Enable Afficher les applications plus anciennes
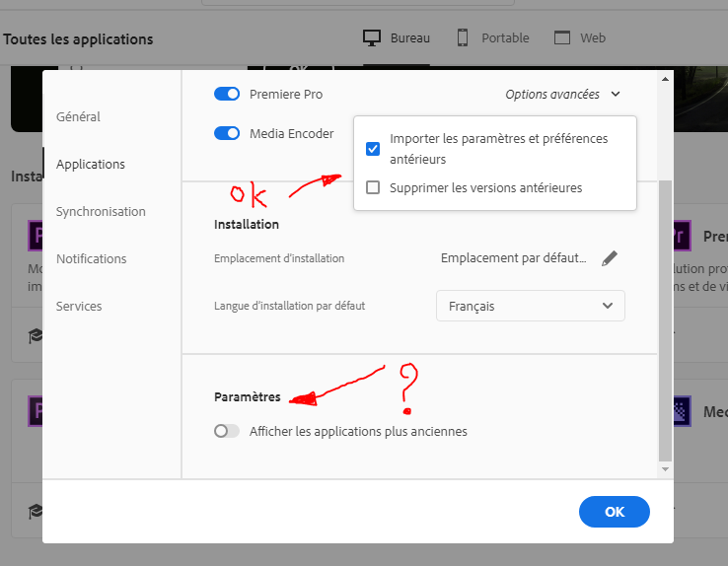The height and width of the screenshot is (566, 728). point(227,431)
